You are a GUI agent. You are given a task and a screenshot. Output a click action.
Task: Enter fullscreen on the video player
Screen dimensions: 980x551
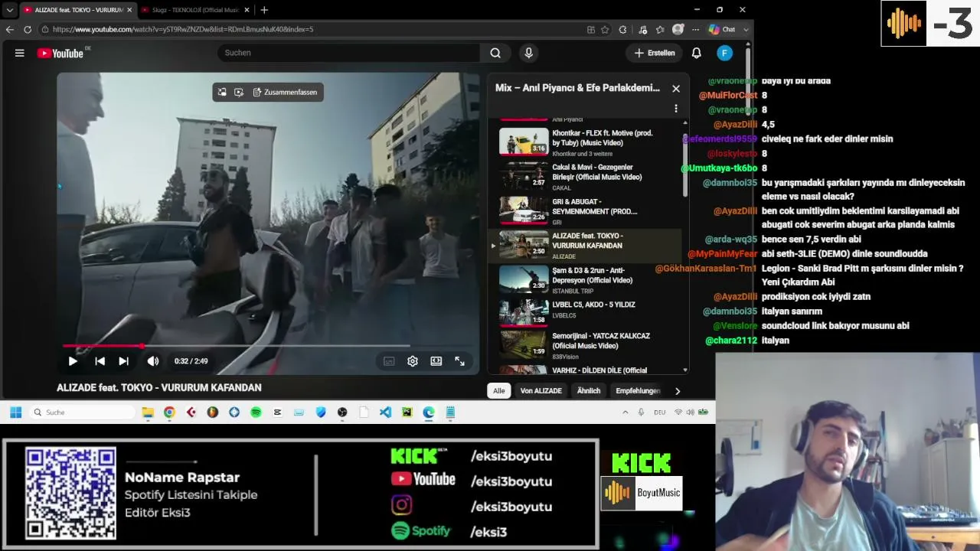(x=460, y=361)
